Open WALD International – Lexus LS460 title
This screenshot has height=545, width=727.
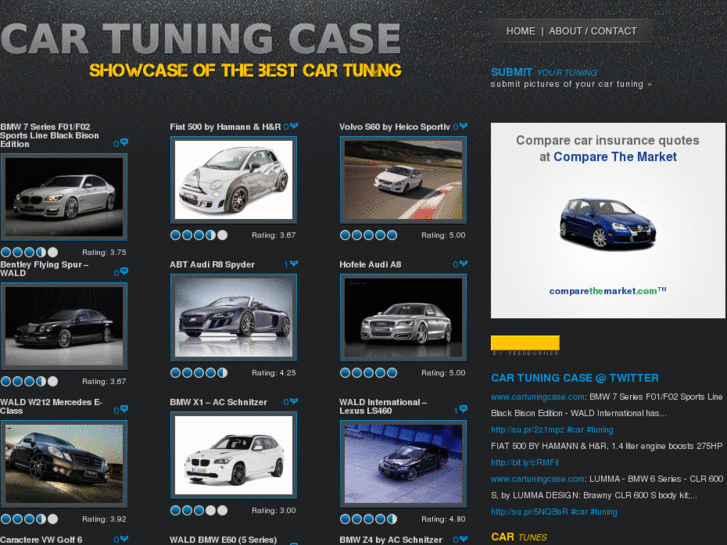click(x=383, y=406)
